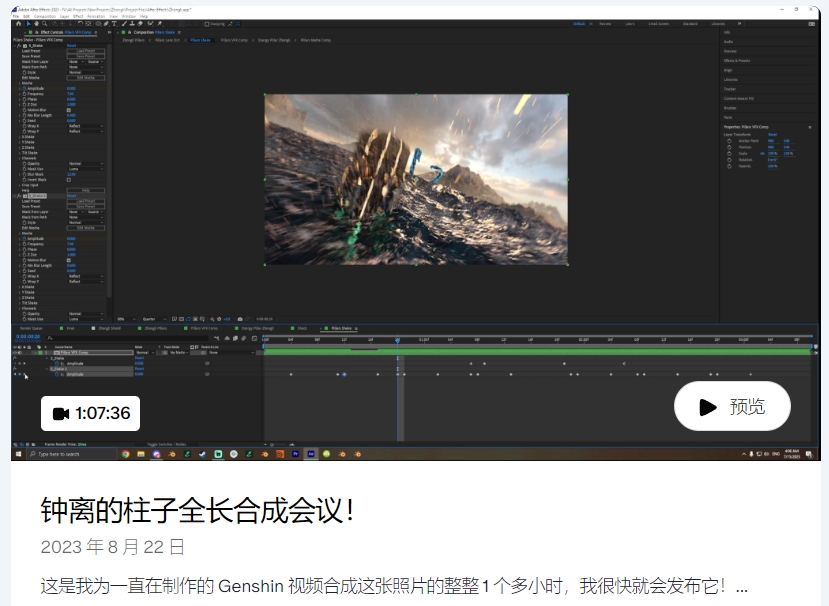Click Toggle Switches / Modes button

167,444
